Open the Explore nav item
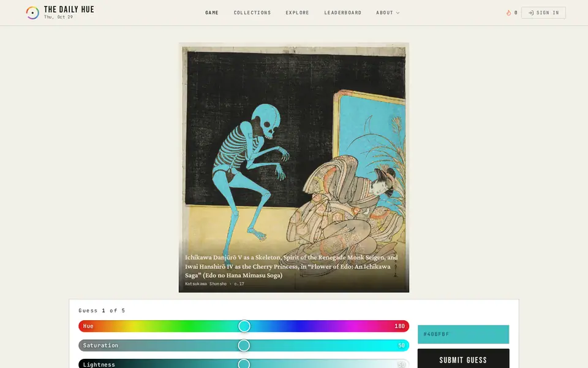The width and height of the screenshot is (588, 368). [298, 13]
